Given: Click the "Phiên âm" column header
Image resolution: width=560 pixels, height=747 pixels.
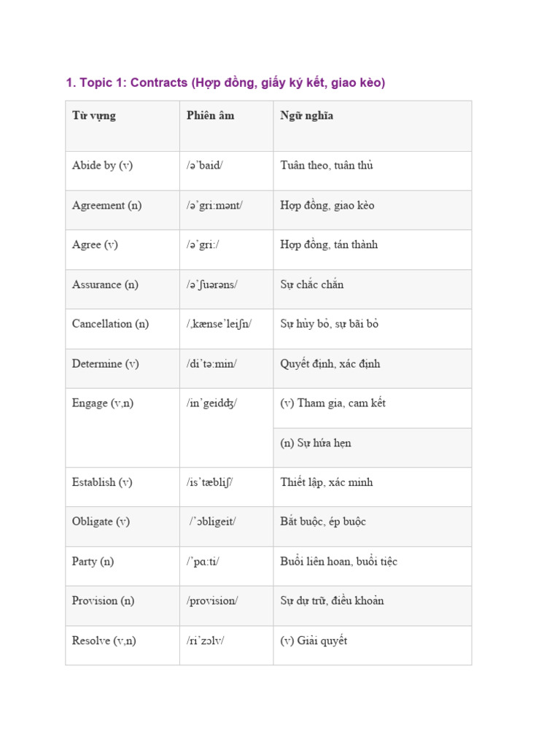Looking at the screenshot, I should (210, 116).
